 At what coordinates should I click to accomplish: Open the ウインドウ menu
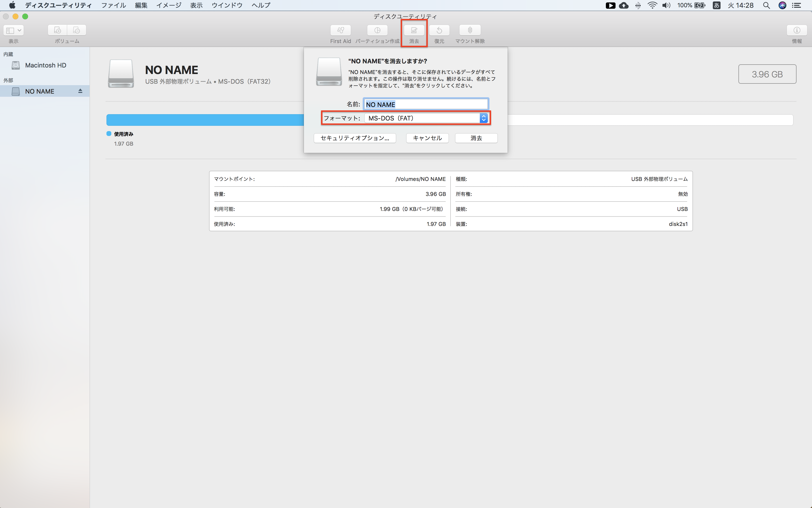click(x=227, y=5)
